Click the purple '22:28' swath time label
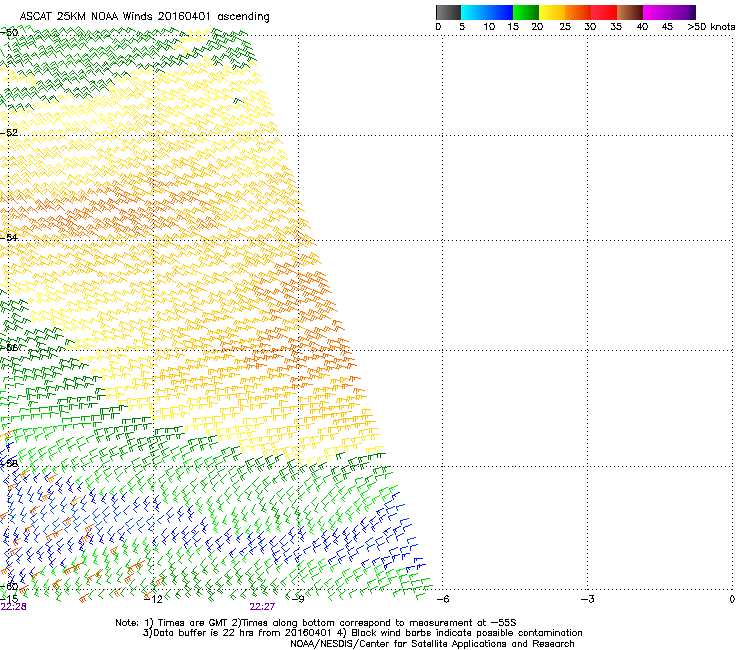This screenshot has width=740, height=650. pyautogui.click(x=13, y=607)
